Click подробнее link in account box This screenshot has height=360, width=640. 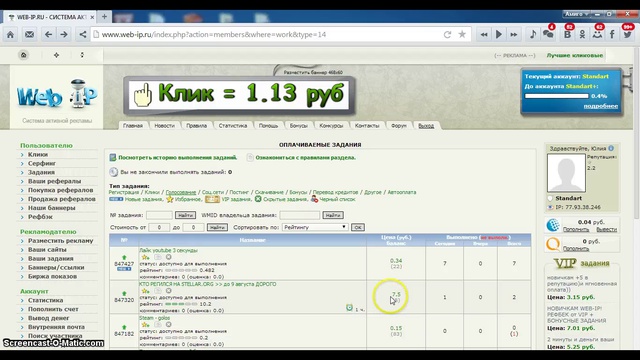(x=601, y=106)
